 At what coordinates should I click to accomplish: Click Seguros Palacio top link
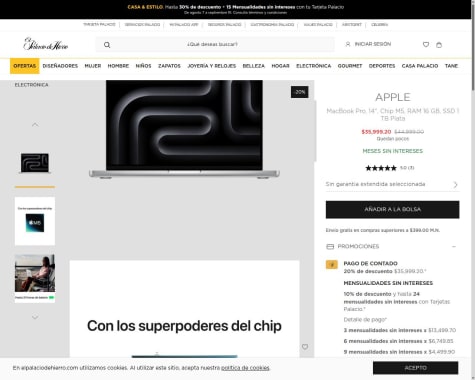tap(224, 25)
